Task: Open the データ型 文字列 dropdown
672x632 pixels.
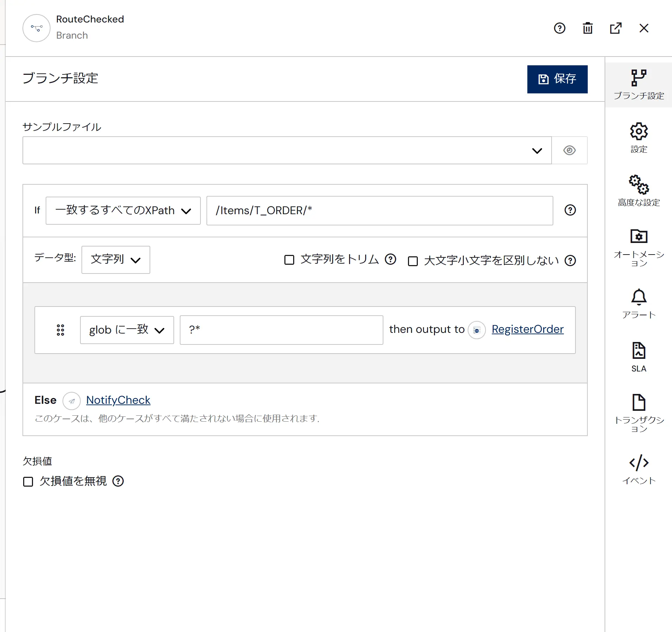Action: [x=116, y=259]
